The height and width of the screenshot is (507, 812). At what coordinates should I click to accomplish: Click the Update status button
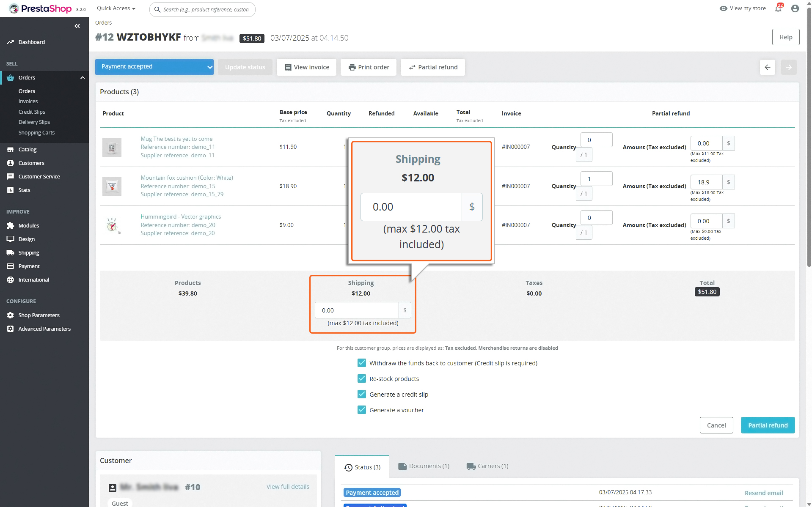pos(245,67)
